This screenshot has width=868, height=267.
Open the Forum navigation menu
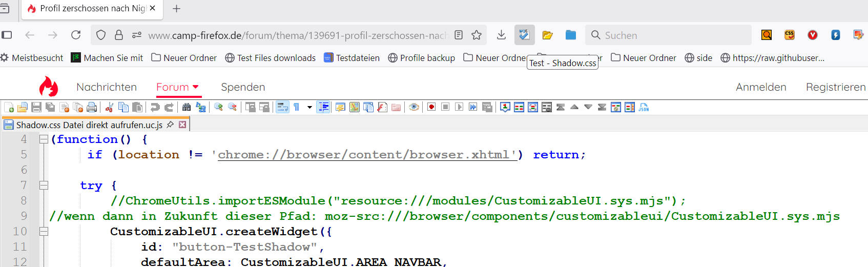[x=178, y=87]
